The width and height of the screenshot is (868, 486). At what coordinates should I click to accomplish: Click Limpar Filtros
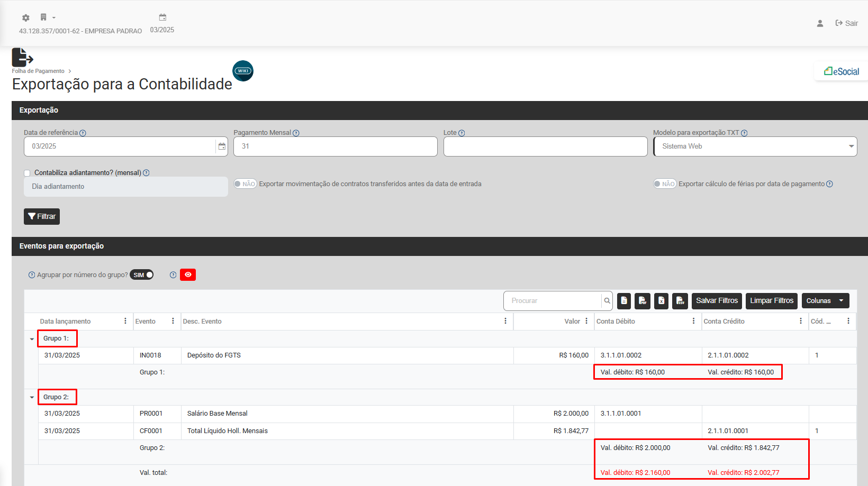[772, 301]
